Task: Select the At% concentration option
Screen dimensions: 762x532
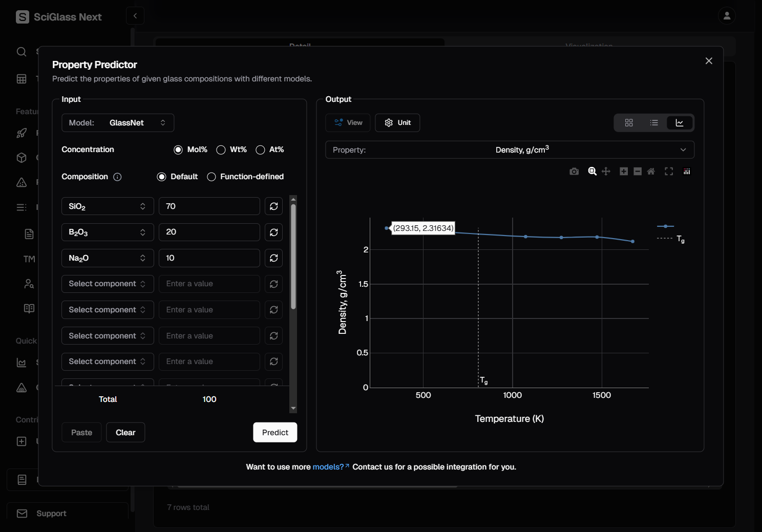Action: point(261,150)
